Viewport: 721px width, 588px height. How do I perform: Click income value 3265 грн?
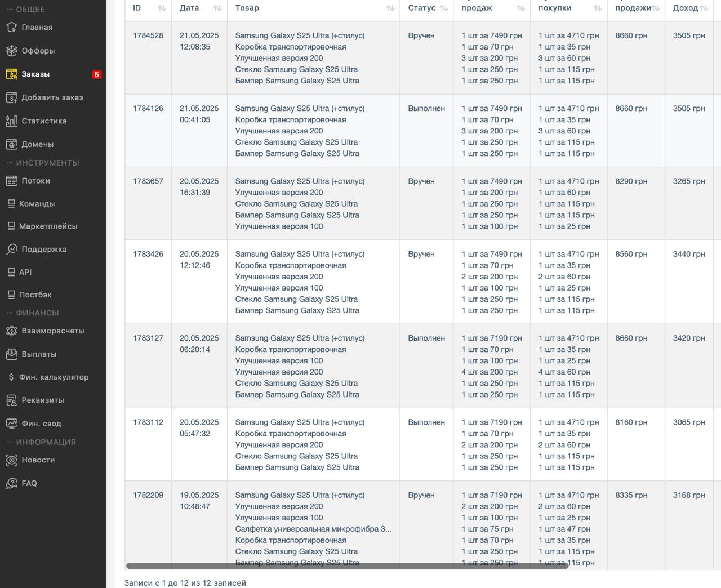[689, 181]
